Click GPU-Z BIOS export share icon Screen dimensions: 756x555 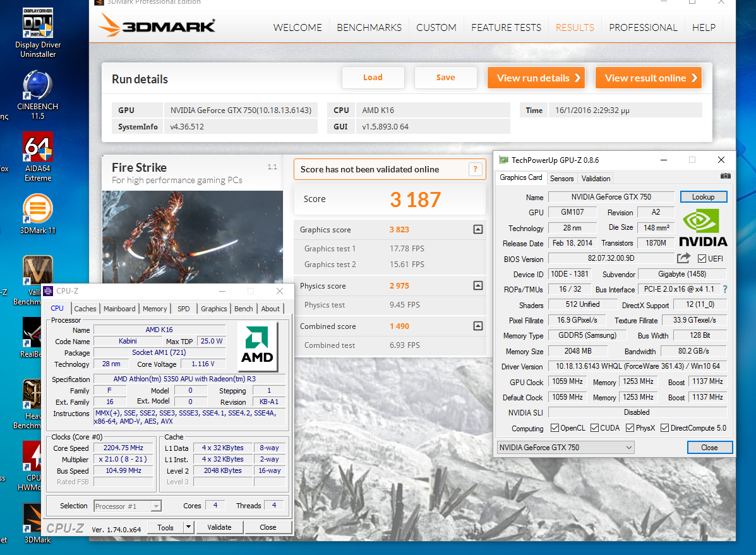tap(683, 258)
